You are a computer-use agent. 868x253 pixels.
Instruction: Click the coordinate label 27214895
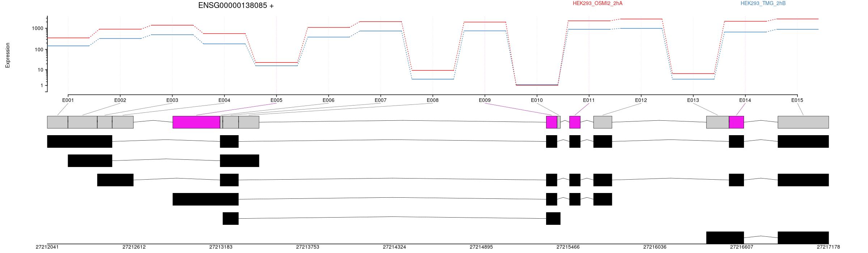[x=481, y=247]
